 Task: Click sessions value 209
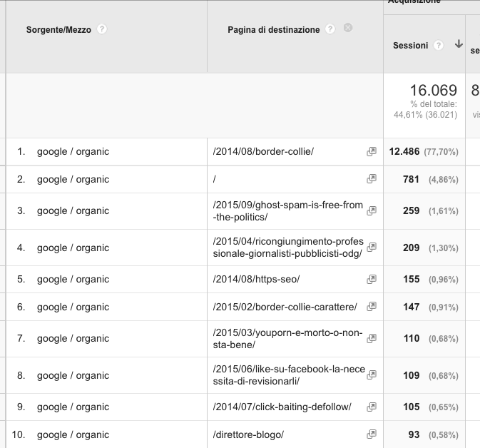pyautogui.click(x=411, y=248)
